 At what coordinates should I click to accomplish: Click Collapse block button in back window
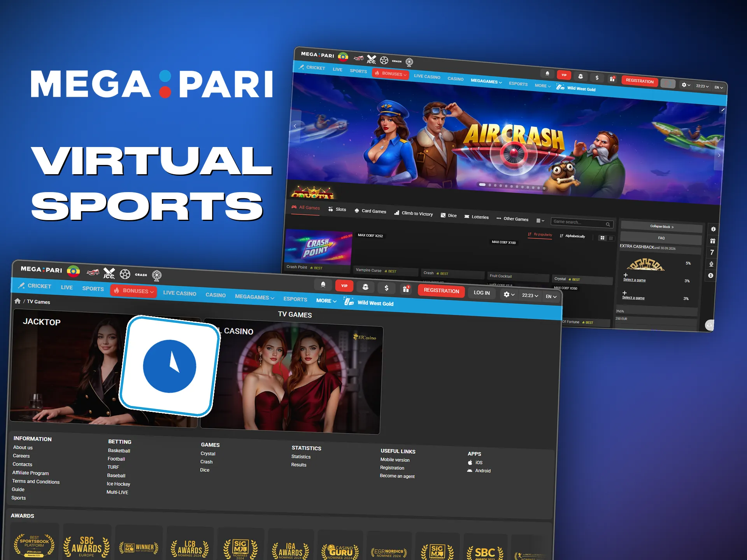662,226
